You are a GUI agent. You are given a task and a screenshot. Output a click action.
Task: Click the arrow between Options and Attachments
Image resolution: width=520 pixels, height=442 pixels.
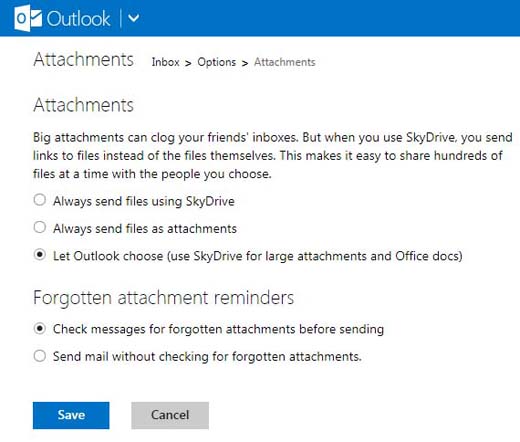tap(245, 63)
